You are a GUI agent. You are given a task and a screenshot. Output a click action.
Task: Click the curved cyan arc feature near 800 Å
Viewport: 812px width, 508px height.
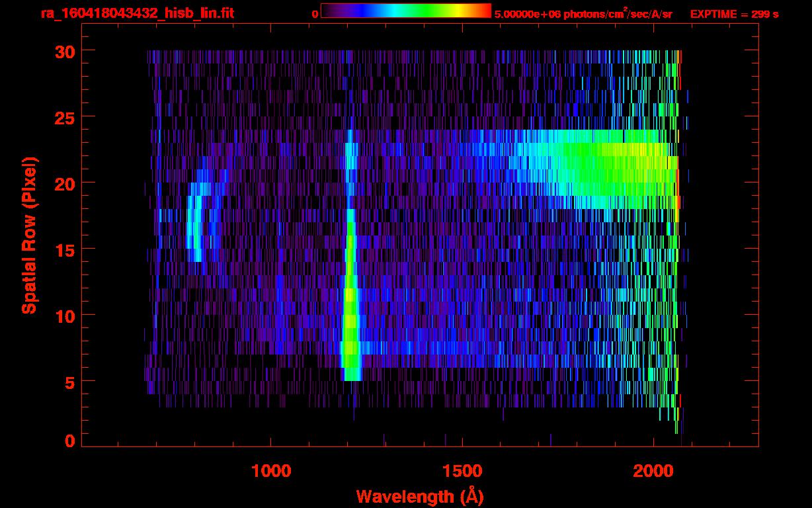tap(194, 225)
